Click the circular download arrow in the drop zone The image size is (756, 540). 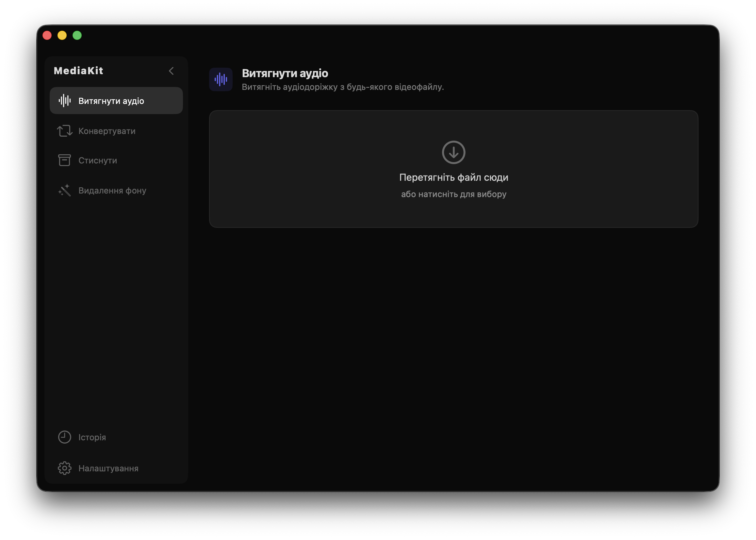(453, 152)
